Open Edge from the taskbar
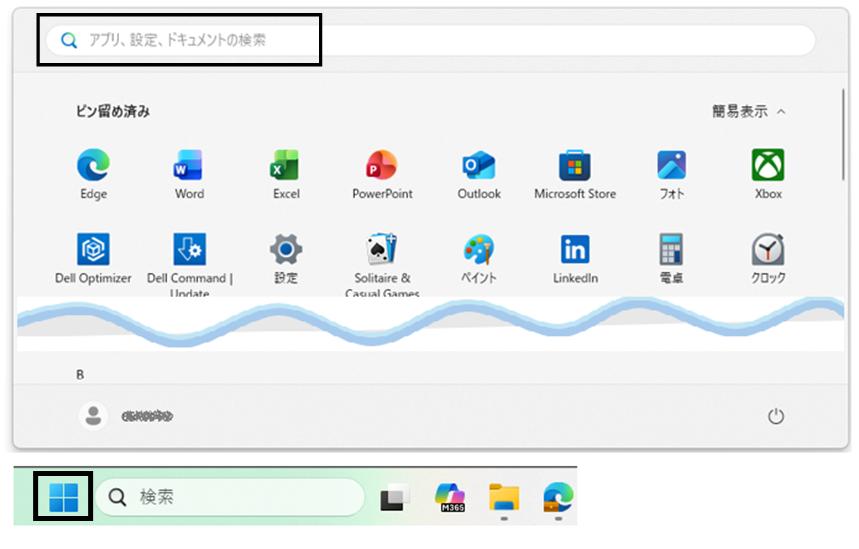The image size is (859, 549). pos(558,497)
